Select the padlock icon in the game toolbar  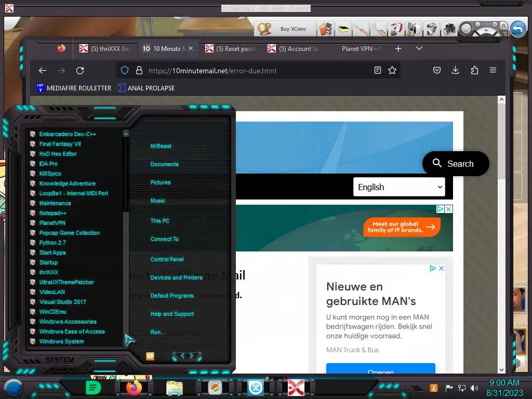click(x=413, y=29)
